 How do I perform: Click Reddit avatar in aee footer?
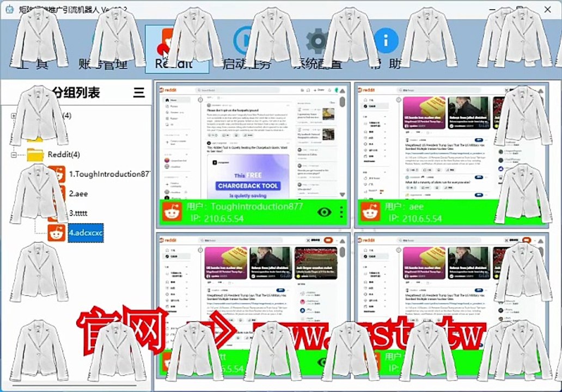pyautogui.click(x=371, y=212)
